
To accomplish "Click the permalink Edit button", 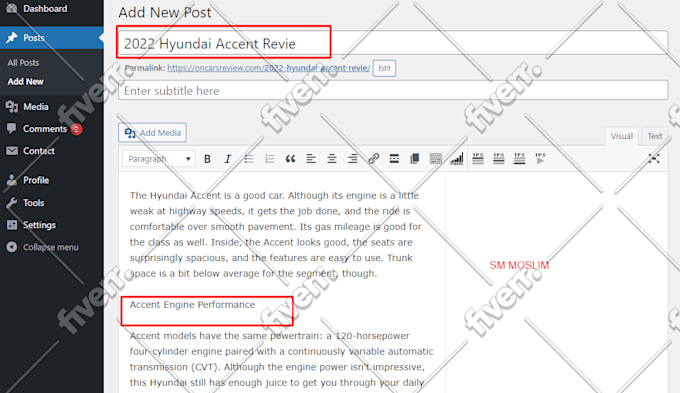I will (384, 68).
